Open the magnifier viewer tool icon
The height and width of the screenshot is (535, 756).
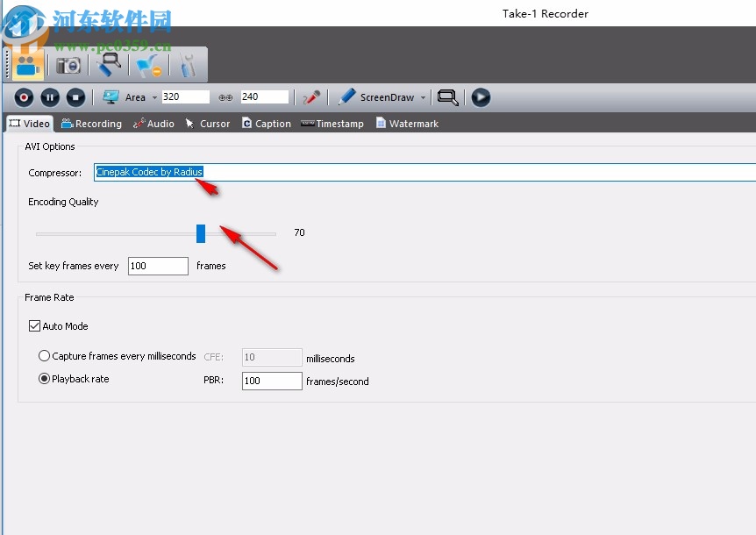[x=109, y=65]
